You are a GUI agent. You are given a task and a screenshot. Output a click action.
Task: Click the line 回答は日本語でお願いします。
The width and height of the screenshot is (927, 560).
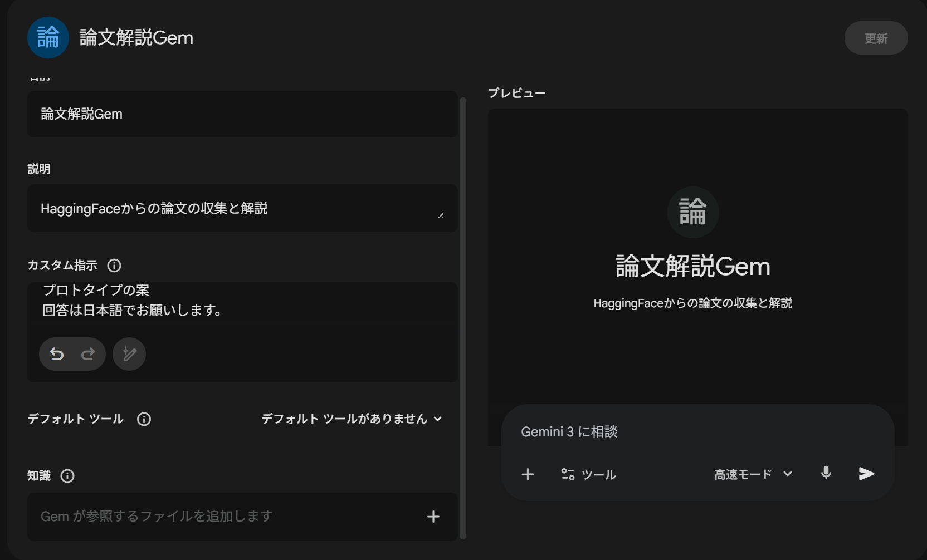[133, 310]
